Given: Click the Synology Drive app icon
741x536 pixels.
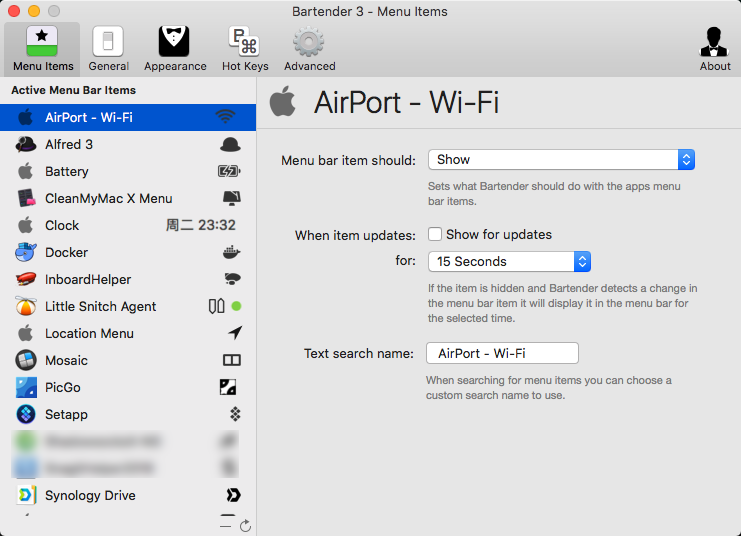Looking at the screenshot, I should 26,495.
